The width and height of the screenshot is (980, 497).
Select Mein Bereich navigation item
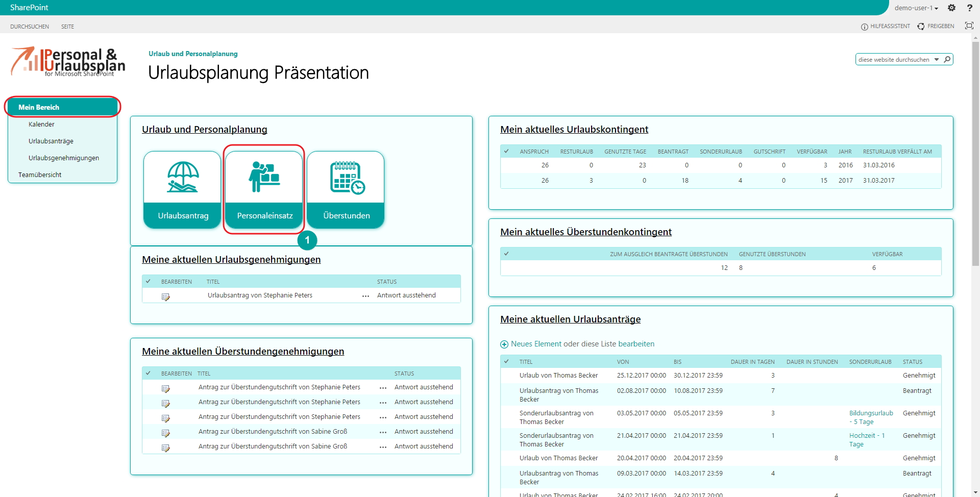click(62, 107)
